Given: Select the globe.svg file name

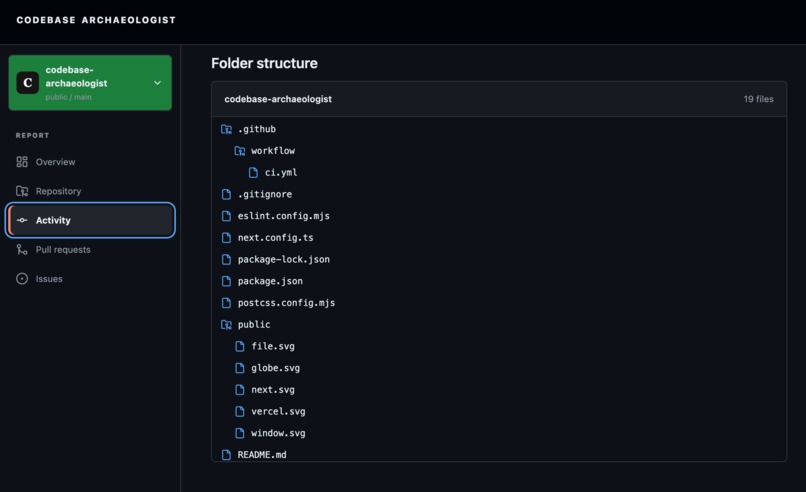Looking at the screenshot, I should pyautogui.click(x=276, y=368).
